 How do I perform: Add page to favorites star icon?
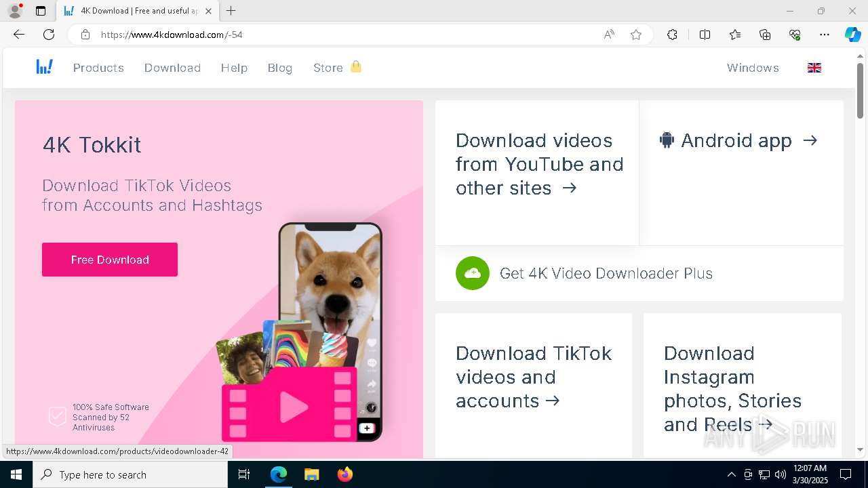click(636, 35)
